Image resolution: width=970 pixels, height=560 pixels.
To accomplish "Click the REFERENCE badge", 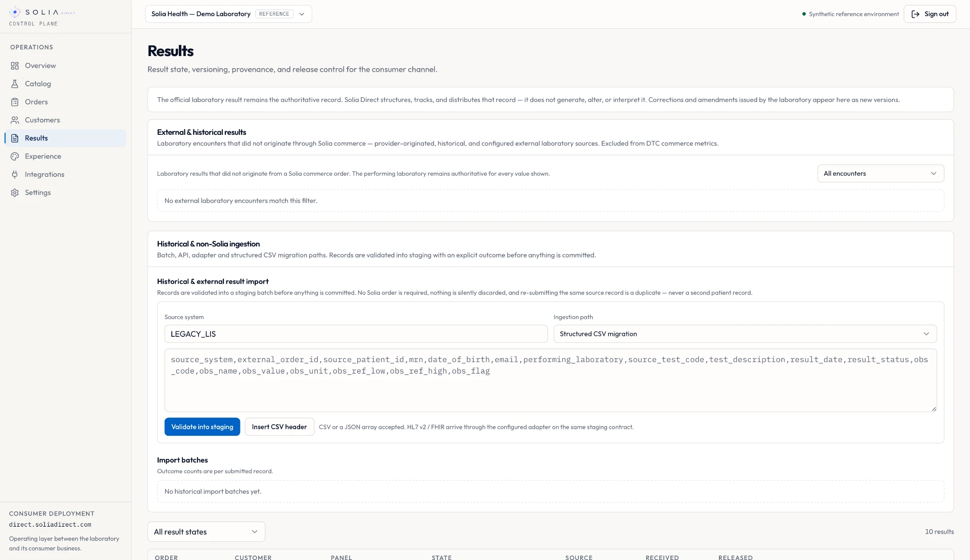I will [x=274, y=14].
